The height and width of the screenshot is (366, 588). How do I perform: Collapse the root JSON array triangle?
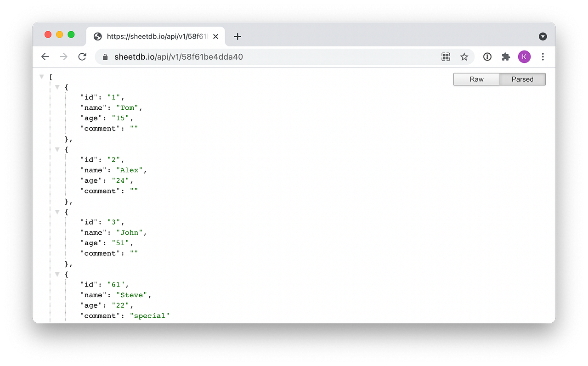click(x=41, y=76)
